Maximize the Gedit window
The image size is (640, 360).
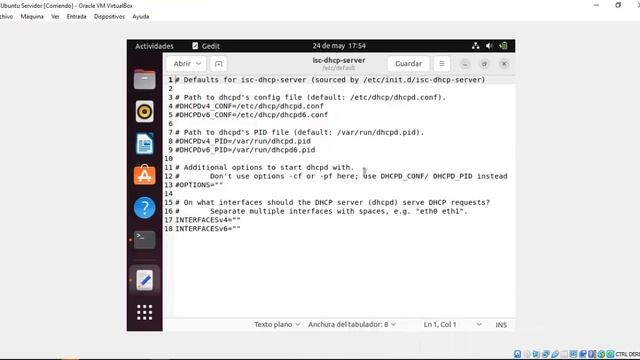(484, 64)
